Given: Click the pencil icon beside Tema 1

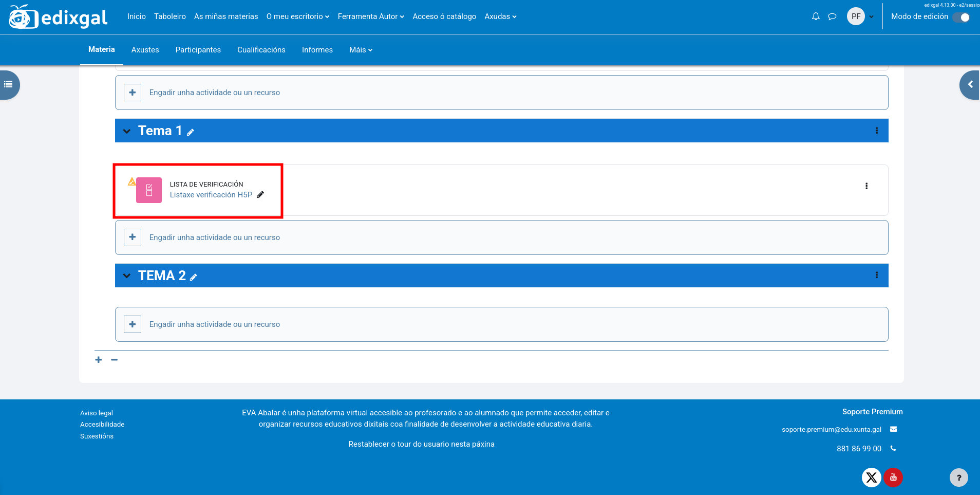Looking at the screenshot, I should [x=191, y=132].
